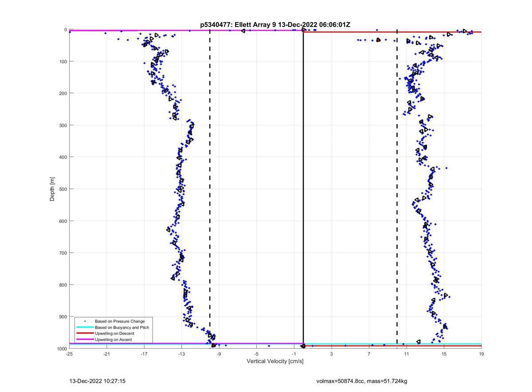This screenshot has width=532, height=392.
Task: Click the depth tick label 1000
Action: pyautogui.click(x=62, y=349)
